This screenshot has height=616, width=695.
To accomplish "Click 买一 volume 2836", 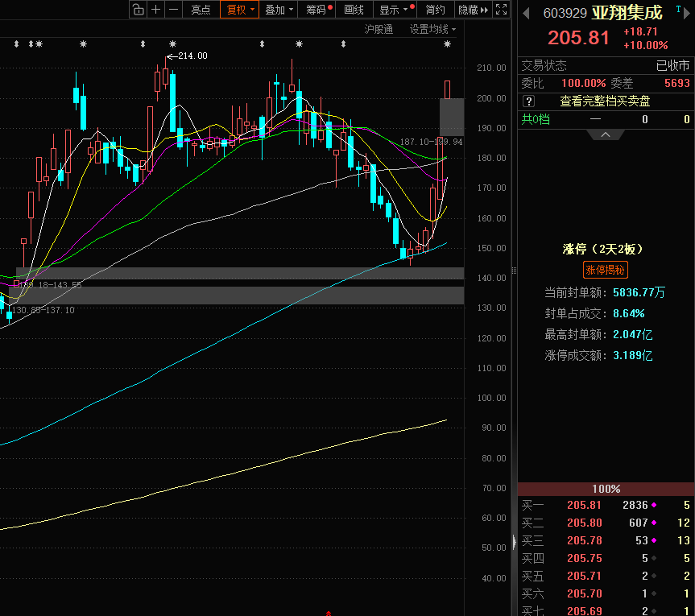I will [635, 505].
